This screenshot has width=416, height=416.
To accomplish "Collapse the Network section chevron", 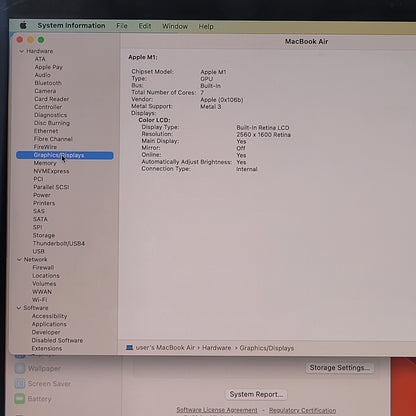I will [x=19, y=259].
